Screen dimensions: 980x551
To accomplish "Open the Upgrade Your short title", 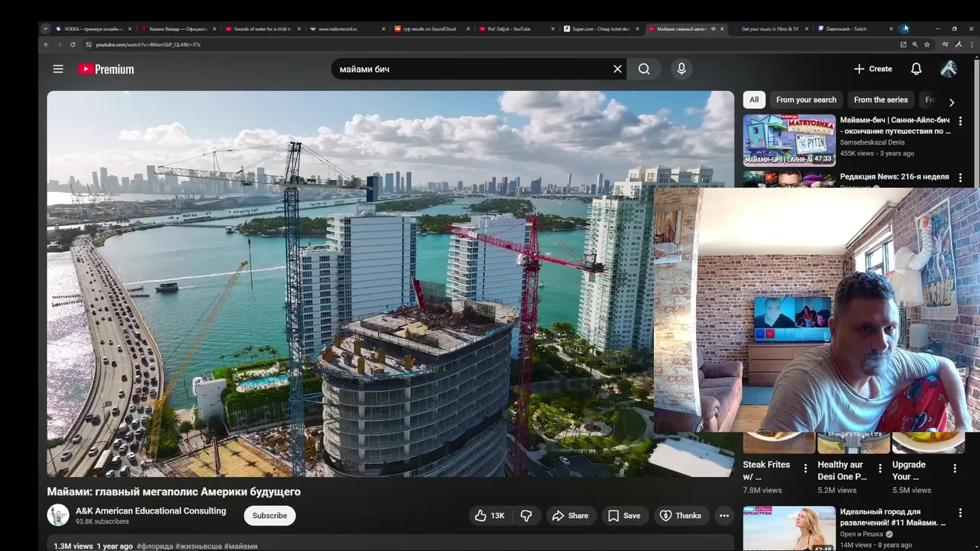I will [909, 470].
